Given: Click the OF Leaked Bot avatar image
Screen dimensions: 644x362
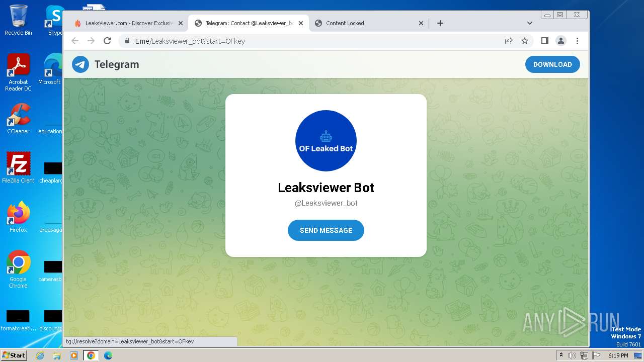Looking at the screenshot, I should click(326, 141).
